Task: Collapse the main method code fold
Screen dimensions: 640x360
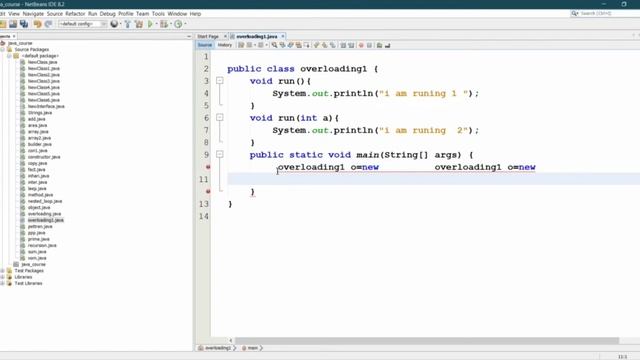Action: [x=220, y=154]
